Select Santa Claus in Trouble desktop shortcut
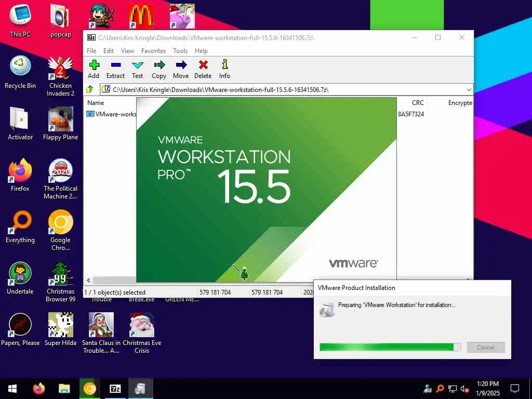Screen dimensions: 532x399 tap(101, 333)
